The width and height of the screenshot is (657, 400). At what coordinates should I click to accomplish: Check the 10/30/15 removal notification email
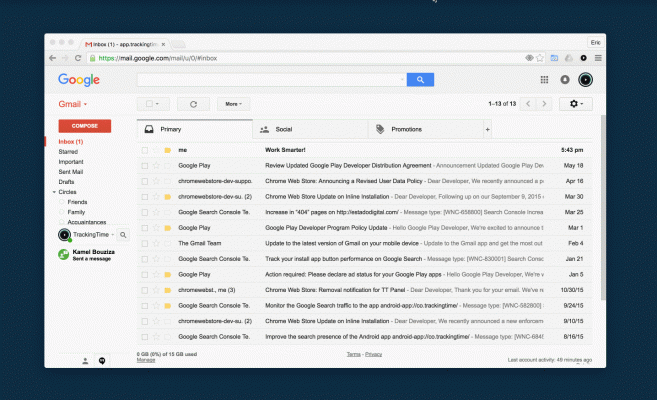145,290
